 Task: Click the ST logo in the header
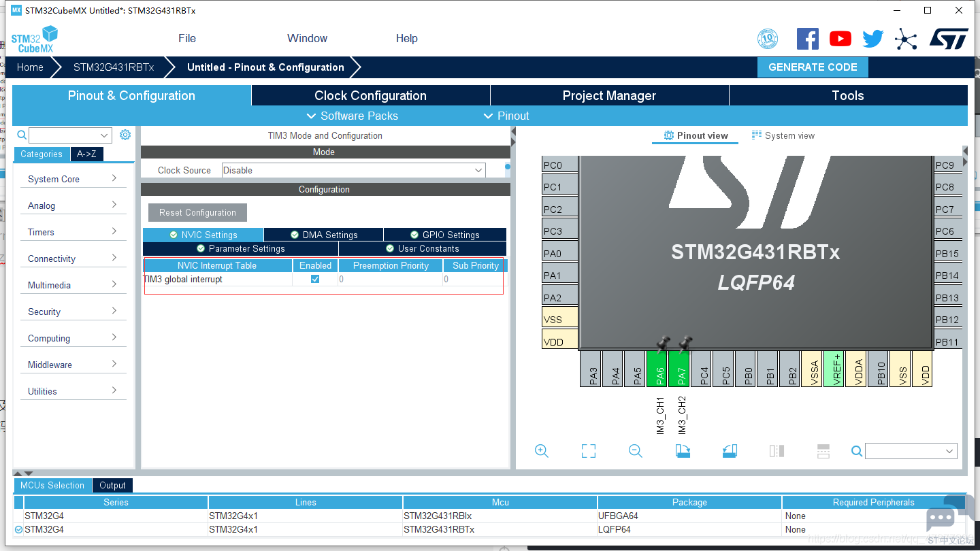[x=949, y=39]
